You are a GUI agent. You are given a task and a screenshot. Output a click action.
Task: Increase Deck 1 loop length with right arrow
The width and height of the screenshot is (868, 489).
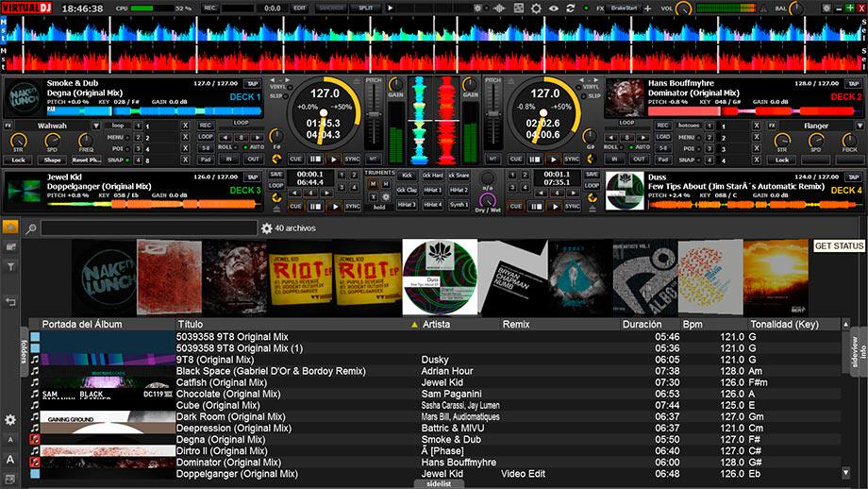(x=257, y=137)
